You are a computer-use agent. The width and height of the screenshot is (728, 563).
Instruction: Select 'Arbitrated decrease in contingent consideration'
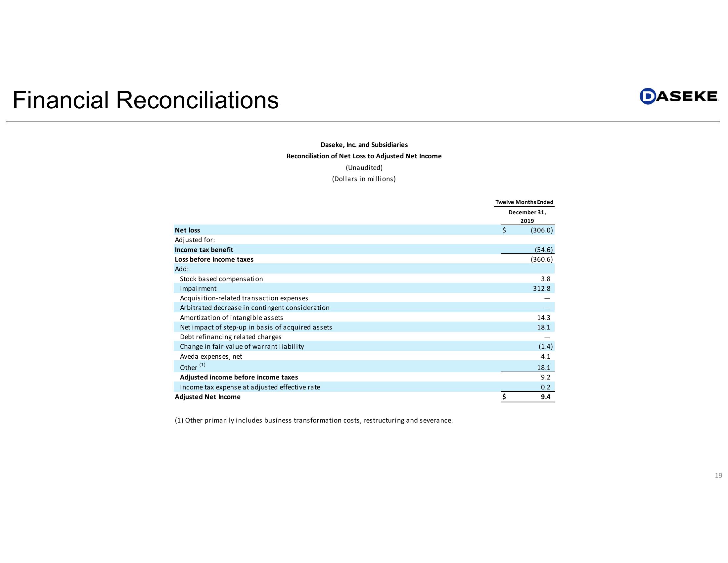tap(255, 308)
